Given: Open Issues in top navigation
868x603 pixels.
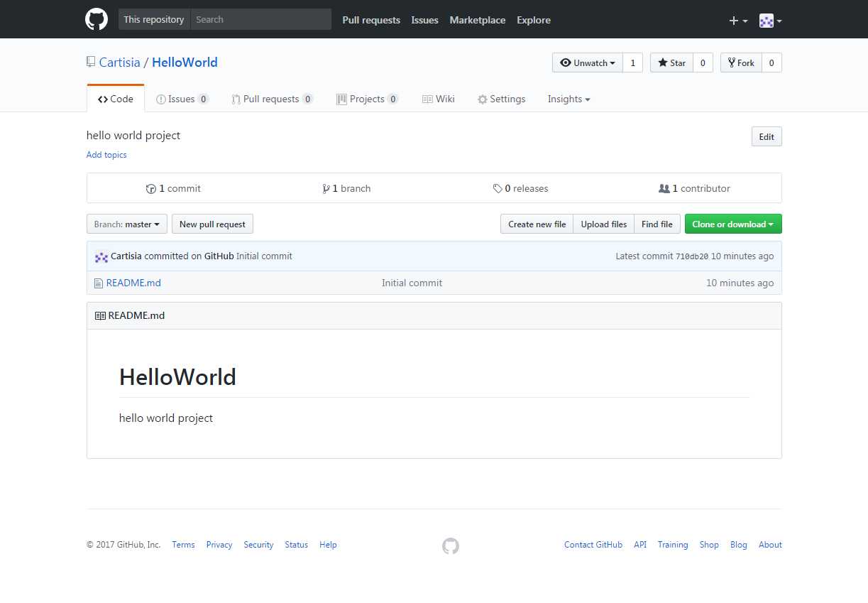Looking at the screenshot, I should (x=424, y=20).
